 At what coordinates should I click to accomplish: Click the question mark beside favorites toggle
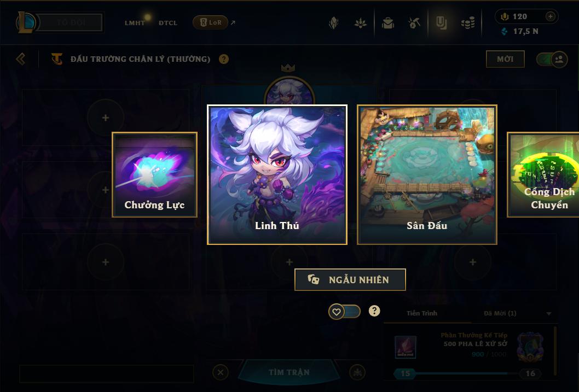[374, 311]
